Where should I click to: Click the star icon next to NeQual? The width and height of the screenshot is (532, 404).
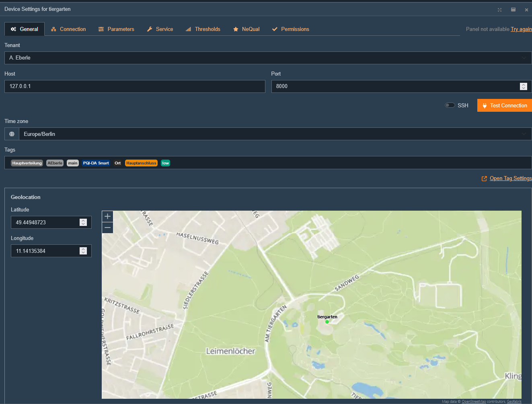(236, 29)
